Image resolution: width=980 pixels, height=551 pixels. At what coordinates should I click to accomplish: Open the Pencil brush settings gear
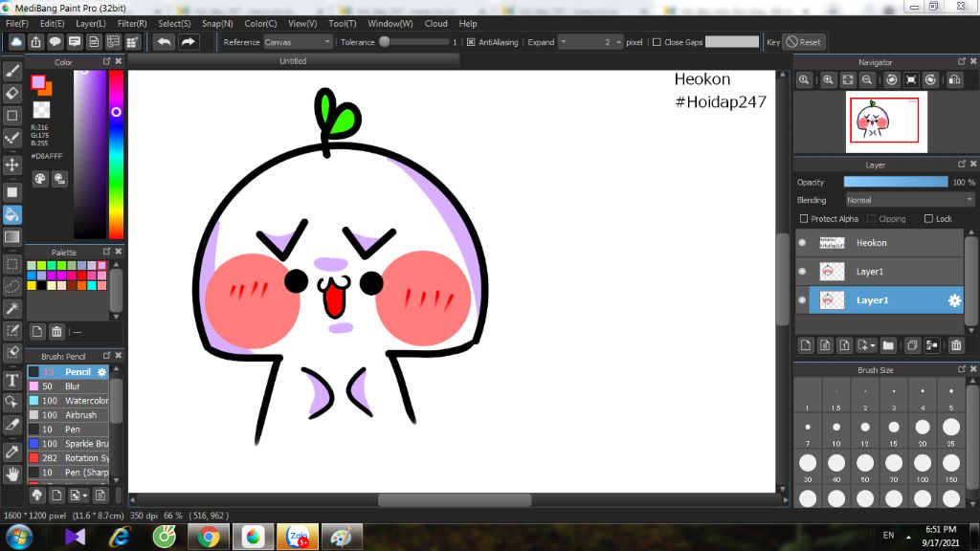101,372
